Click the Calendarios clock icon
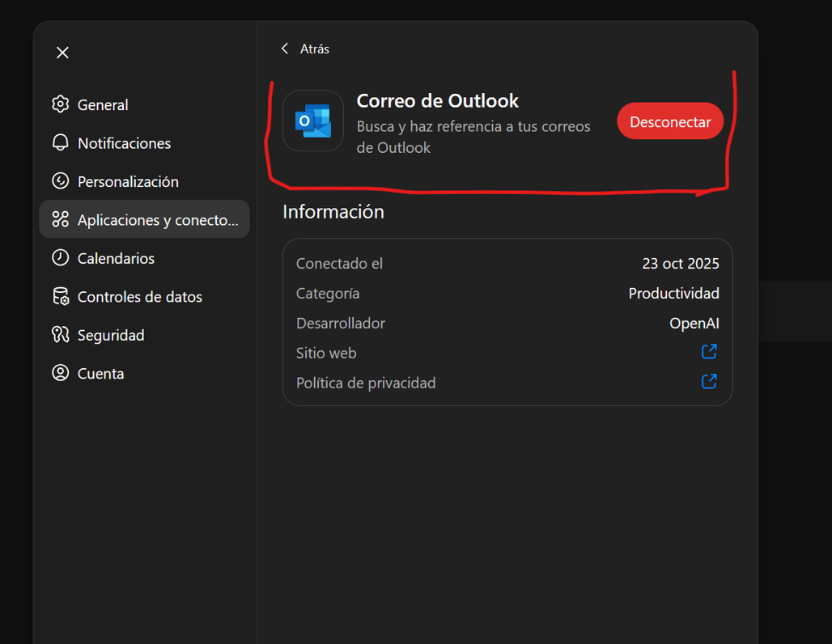 (x=61, y=258)
